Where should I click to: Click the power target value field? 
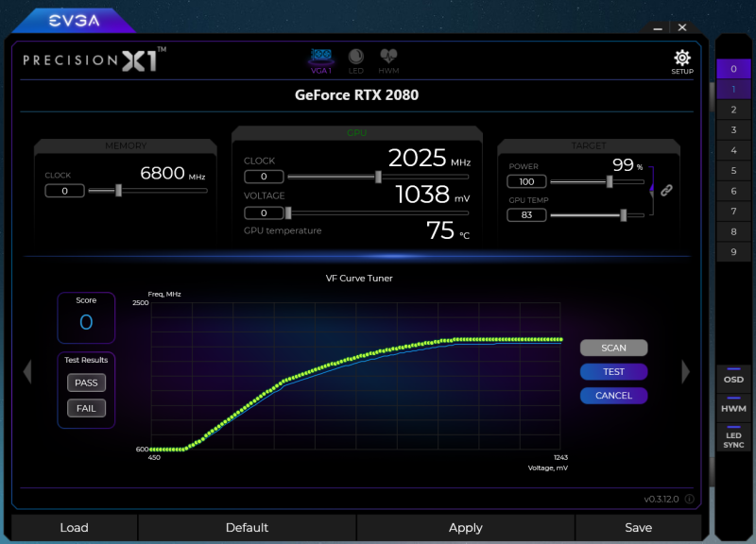(526, 181)
